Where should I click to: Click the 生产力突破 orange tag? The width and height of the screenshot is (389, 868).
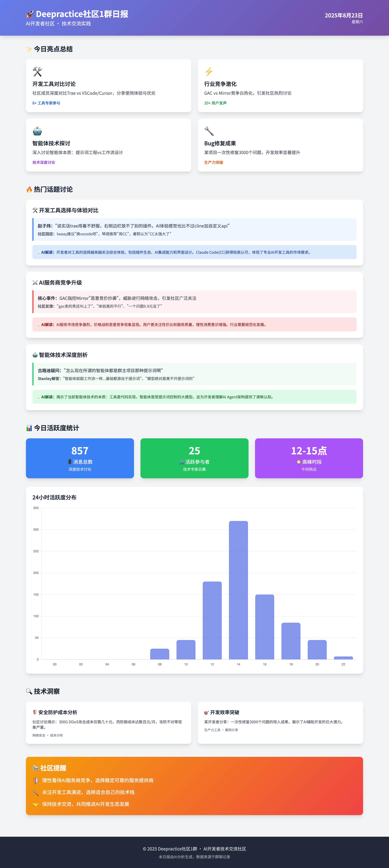pyautogui.click(x=214, y=162)
